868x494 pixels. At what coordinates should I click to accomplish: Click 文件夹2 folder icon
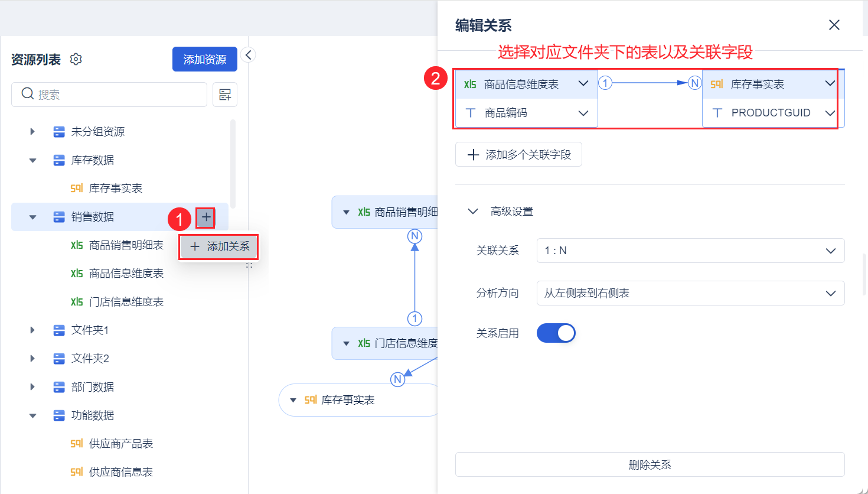[x=59, y=359]
